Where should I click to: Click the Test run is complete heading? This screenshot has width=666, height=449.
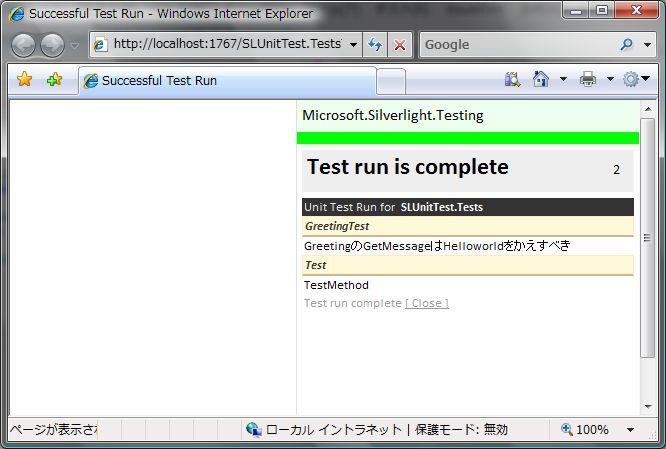pos(408,167)
